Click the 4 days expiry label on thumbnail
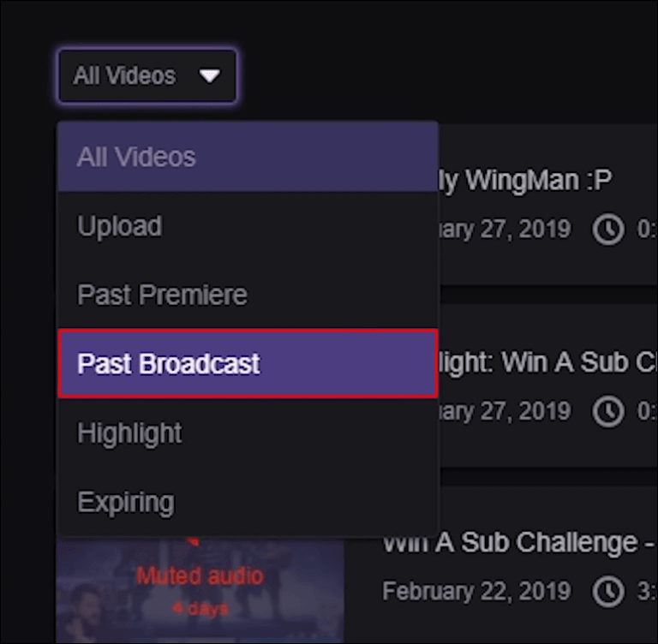 pyautogui.click(x=200, y=609)
